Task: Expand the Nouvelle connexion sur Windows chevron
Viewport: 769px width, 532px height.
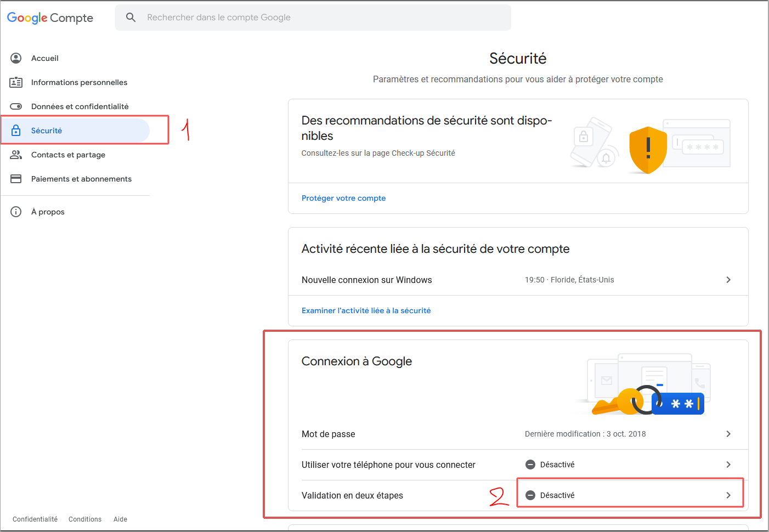Action: point(728,280)
